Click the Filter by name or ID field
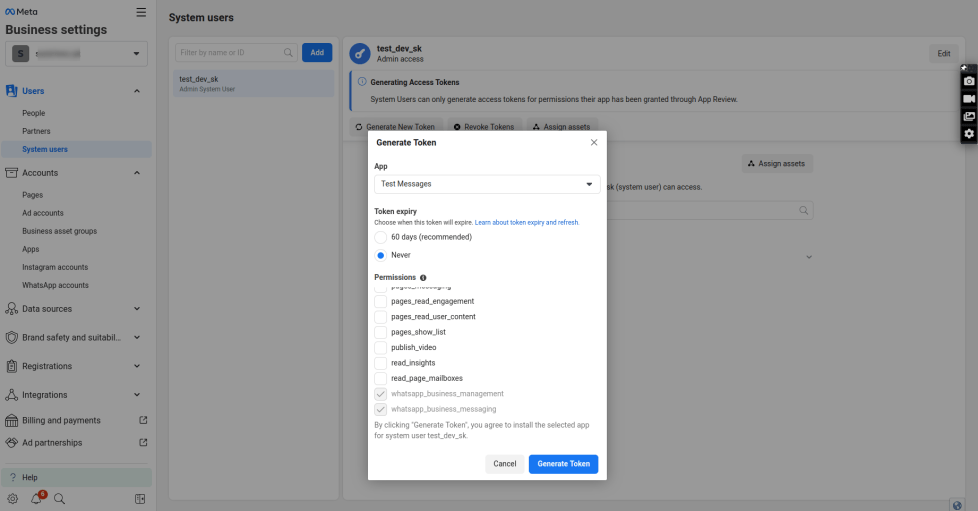This screenshot has width=978, height=511. (236, 53)
